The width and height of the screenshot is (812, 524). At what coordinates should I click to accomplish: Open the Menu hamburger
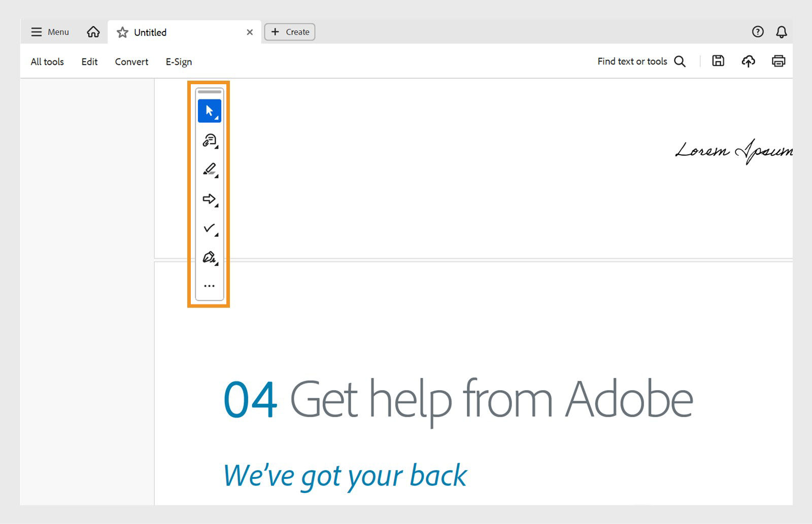point(36,31)
